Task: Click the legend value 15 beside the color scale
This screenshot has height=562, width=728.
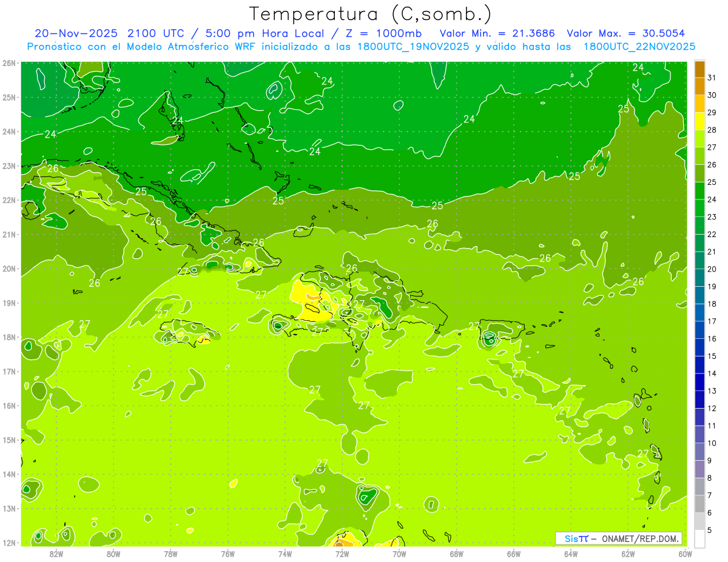Action: (712, 356)
